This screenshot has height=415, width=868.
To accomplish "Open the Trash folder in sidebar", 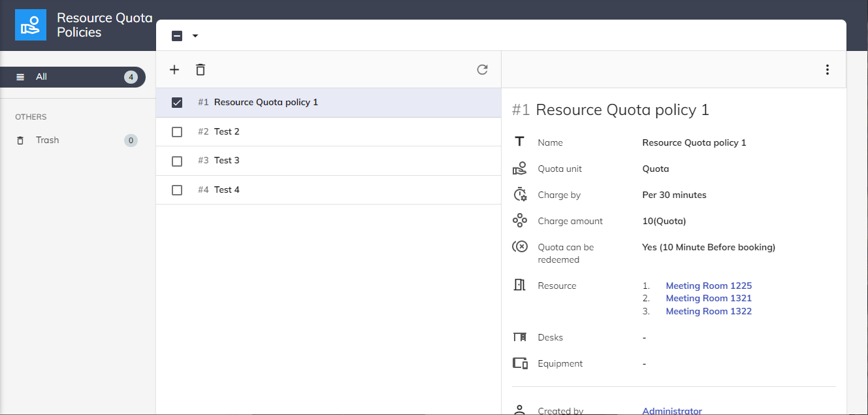I will (48, 141).
